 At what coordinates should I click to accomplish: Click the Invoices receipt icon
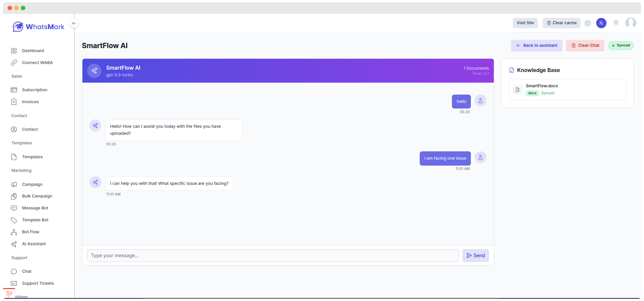pyautogui.click(x=14, y=102)
